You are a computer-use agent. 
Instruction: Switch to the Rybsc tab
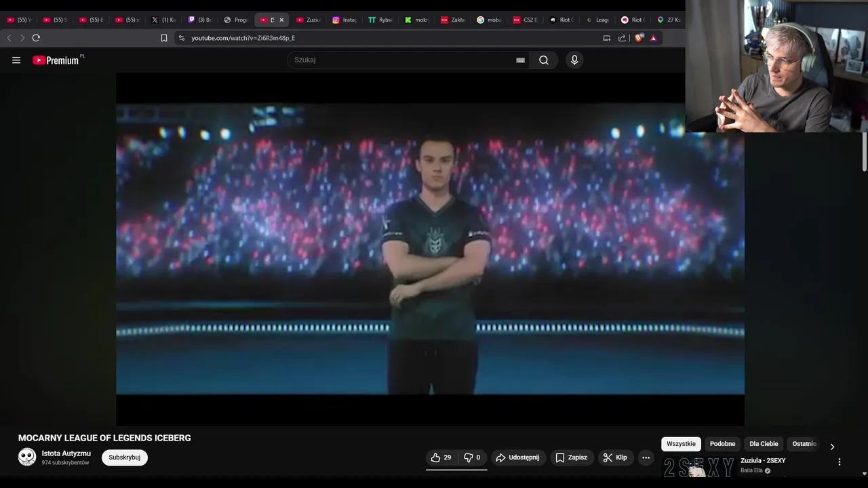pyautogui.click(x=380, y=20)
